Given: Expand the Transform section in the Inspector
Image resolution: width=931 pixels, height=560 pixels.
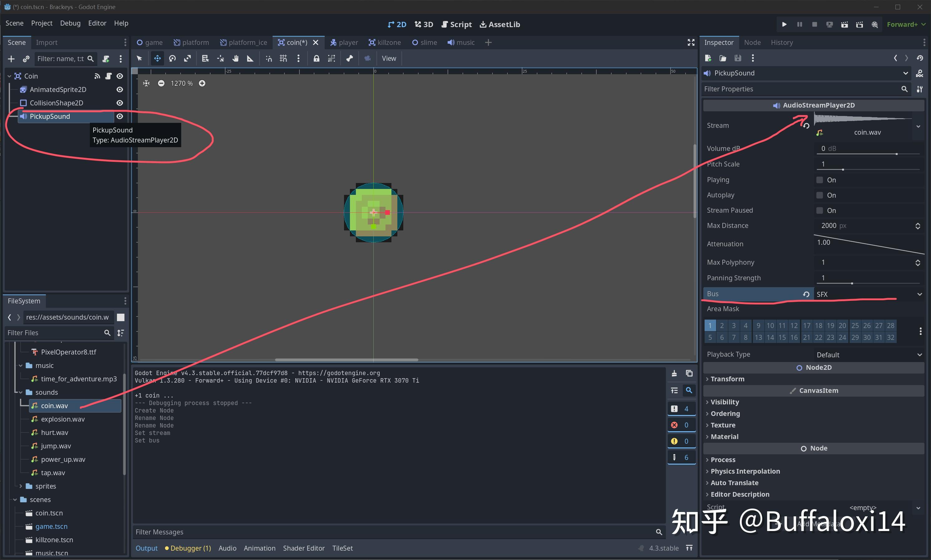Looking at the screenshot, I should coord(728,379).
